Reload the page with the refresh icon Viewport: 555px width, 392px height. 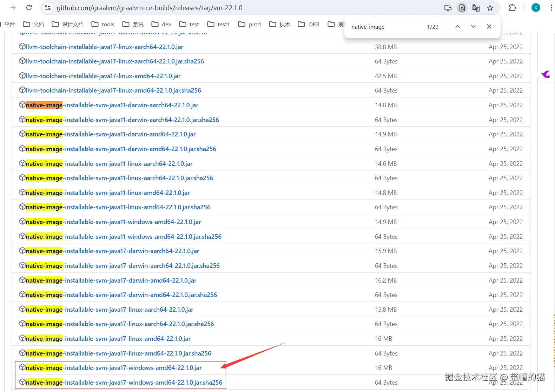coord(29,8)
